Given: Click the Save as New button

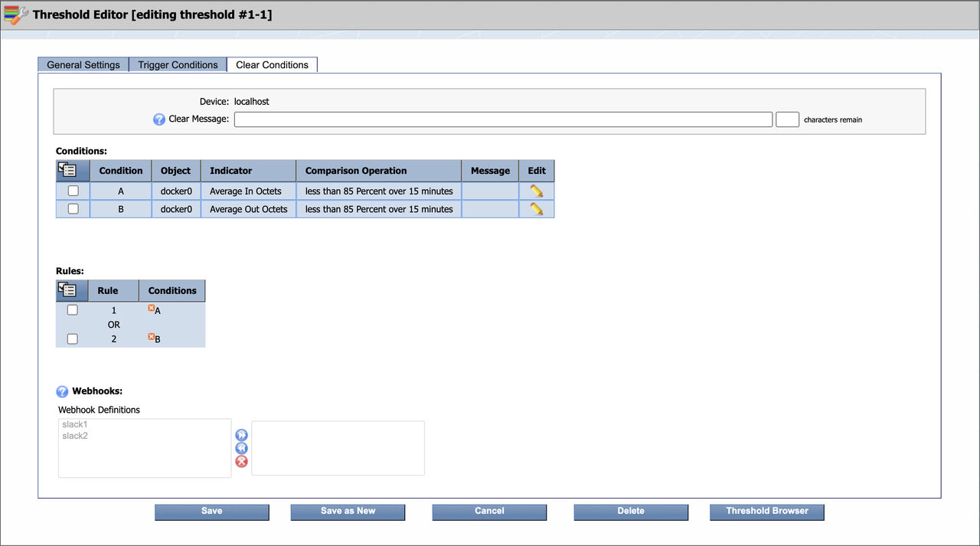Looking at the screenshot, I should (348, 512).
